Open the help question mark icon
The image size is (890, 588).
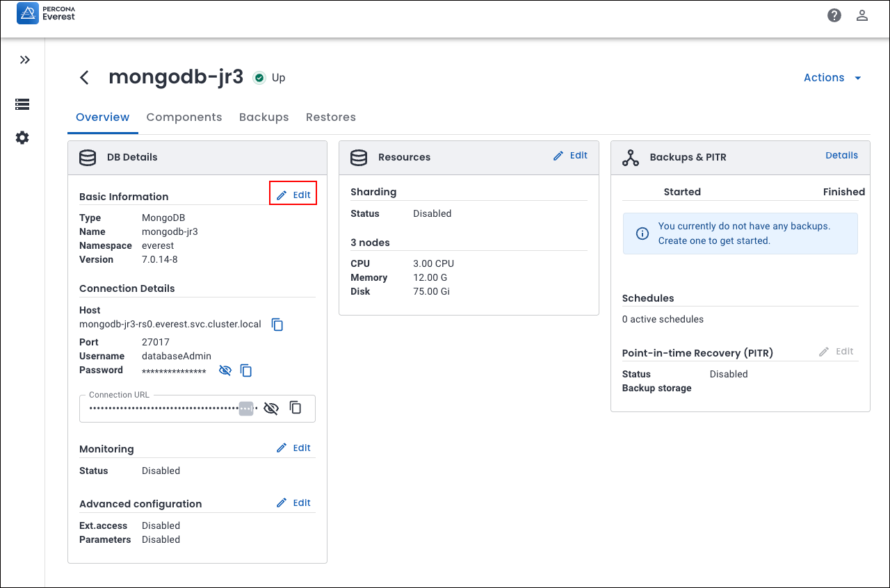tap(834, 15)
